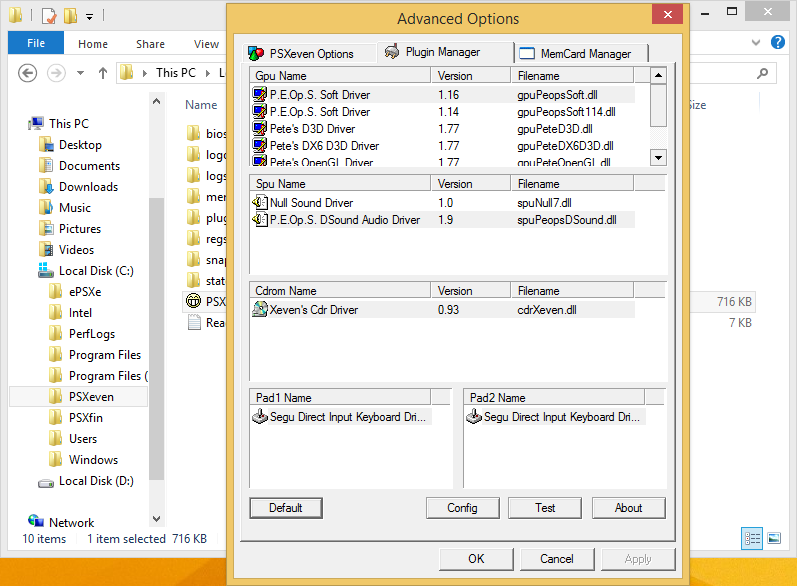Show plugin About info
This screenshot has height=586, width=797.
629,508
